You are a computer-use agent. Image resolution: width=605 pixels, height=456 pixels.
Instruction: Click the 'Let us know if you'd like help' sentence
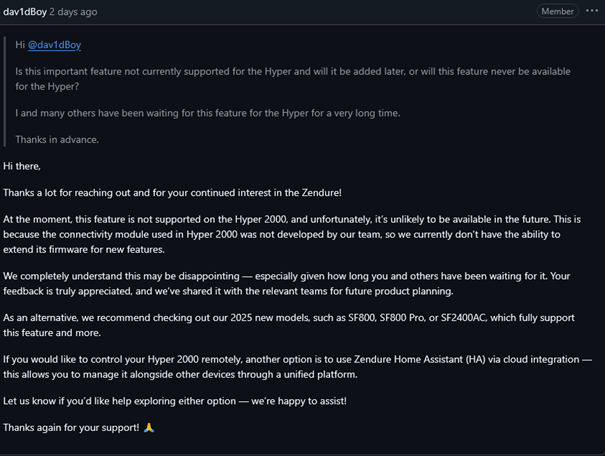(x=175, y=401)
